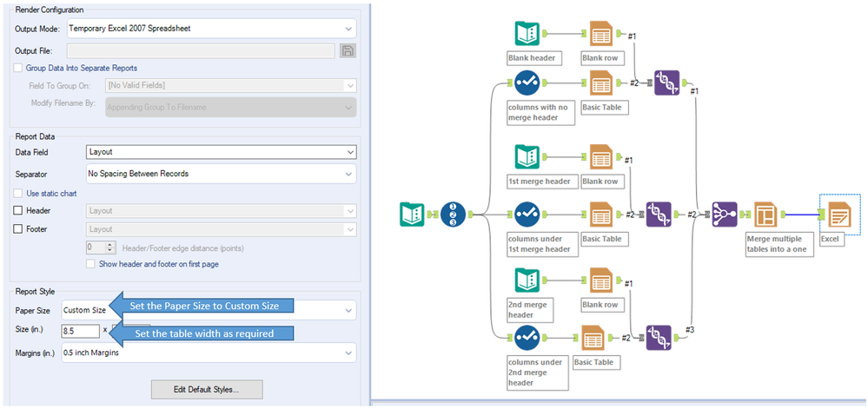The width and height of the screenshot is (868, 409).
Task: Select the Render tool labeled Excel
Action: 840,214
